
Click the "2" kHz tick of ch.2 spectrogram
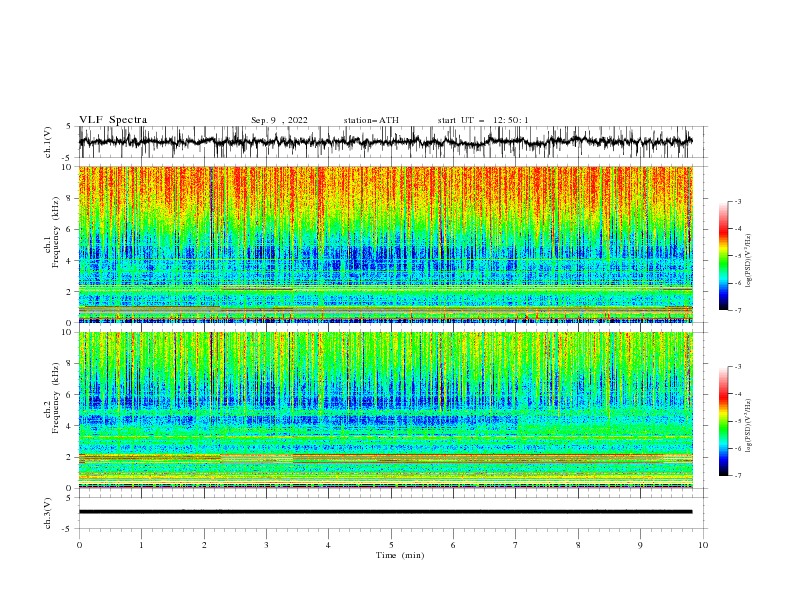[x=71, y=457]
